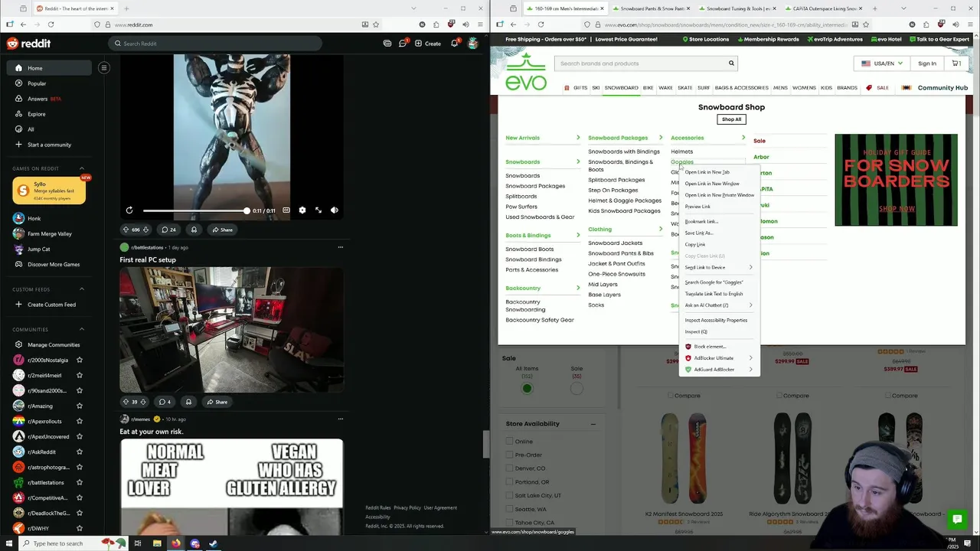
Task: Check Portland, OR store availability
Action: pos(509,482)
